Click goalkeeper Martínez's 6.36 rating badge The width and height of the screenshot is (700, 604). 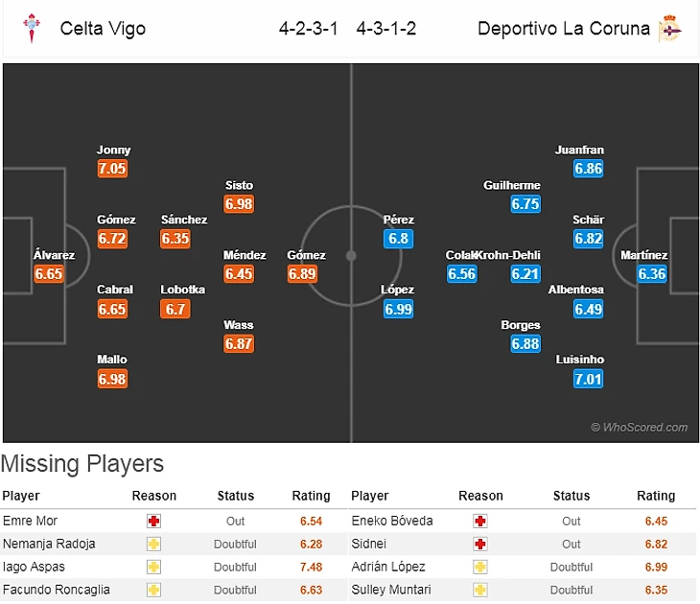pyautogui.click(x=652, y=274)
